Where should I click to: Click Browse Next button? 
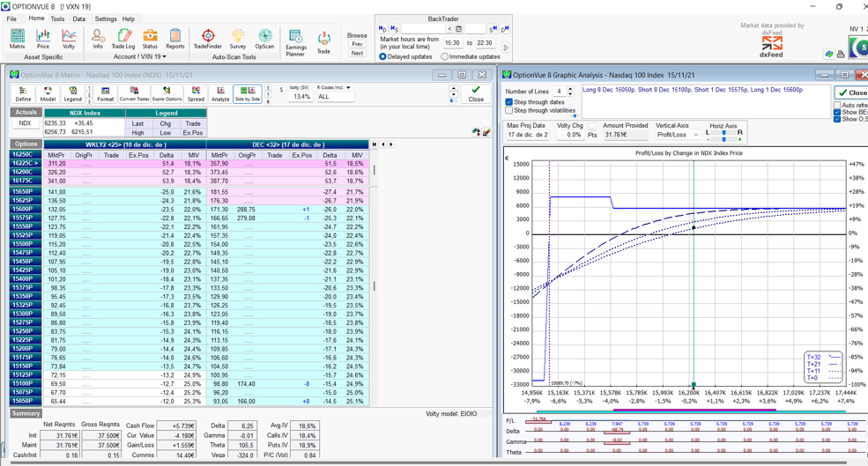point(358,53)
